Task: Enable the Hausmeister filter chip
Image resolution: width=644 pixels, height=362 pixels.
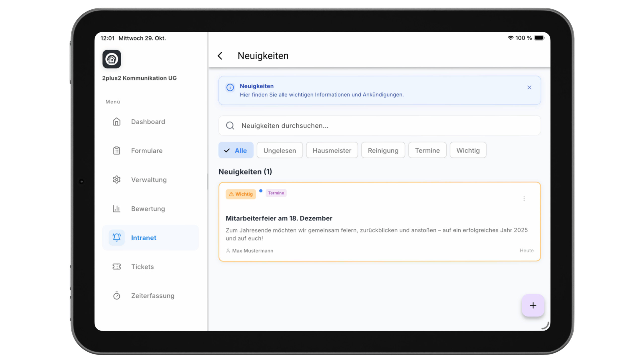Action: (x=332, y=150)
